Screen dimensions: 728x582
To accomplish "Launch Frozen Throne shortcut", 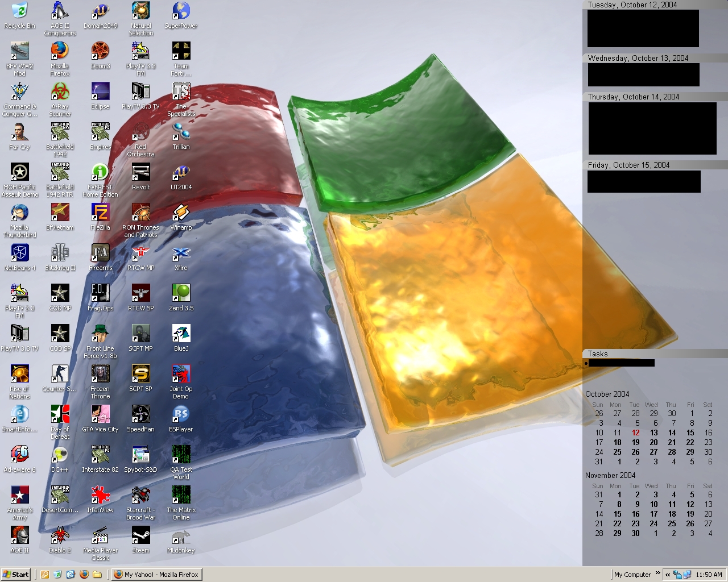I will click(x=100, y=382).
